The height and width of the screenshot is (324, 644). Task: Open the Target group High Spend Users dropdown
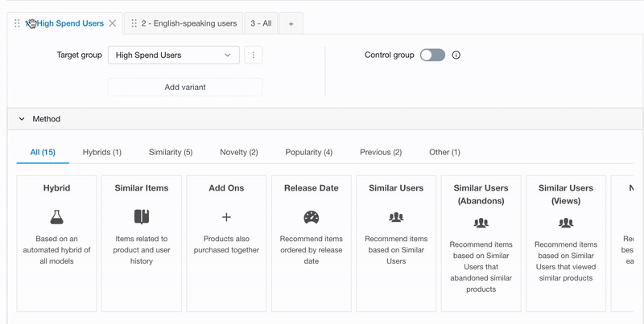tap(173, 55)
